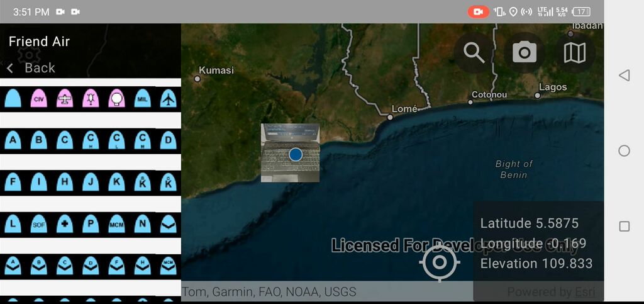Go back using the Back chevron
The width and height of the screenshot is (644, 304).
pos(10,68)
